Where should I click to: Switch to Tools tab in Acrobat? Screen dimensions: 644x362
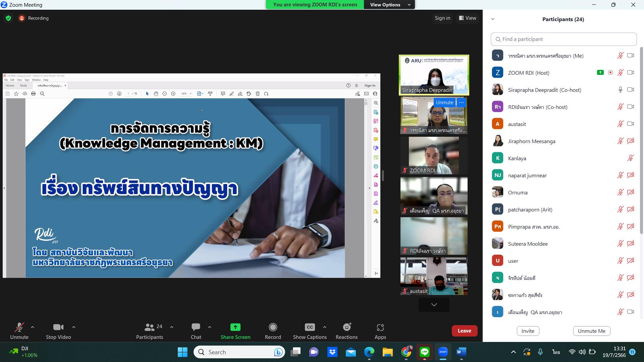(23, 85)
